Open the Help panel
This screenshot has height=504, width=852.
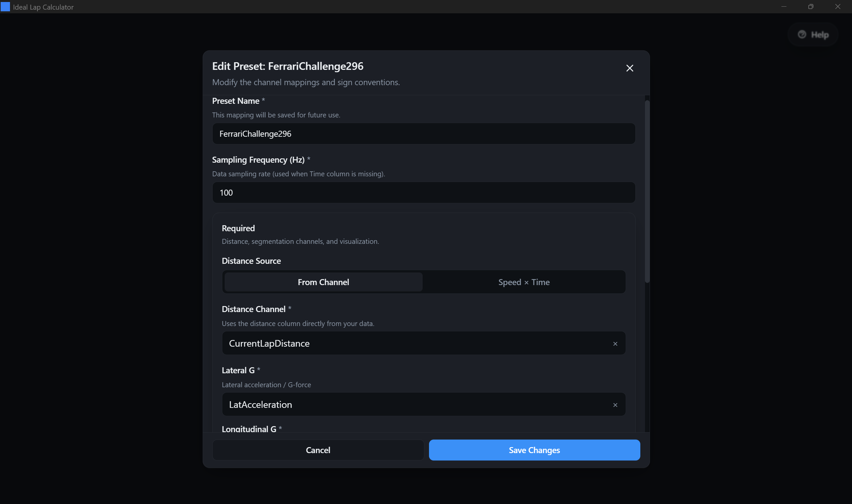click(x=812, y=34)
